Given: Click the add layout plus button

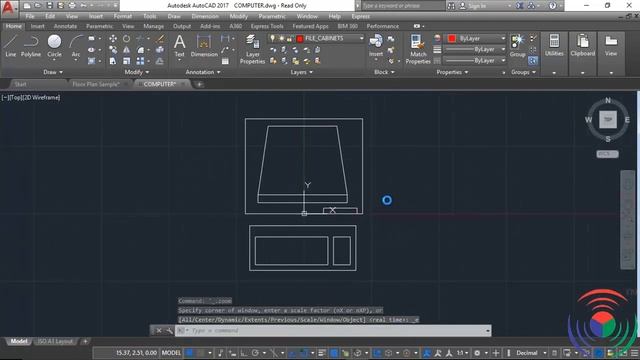Looking at the screenshot, I should tap(85, 341).
